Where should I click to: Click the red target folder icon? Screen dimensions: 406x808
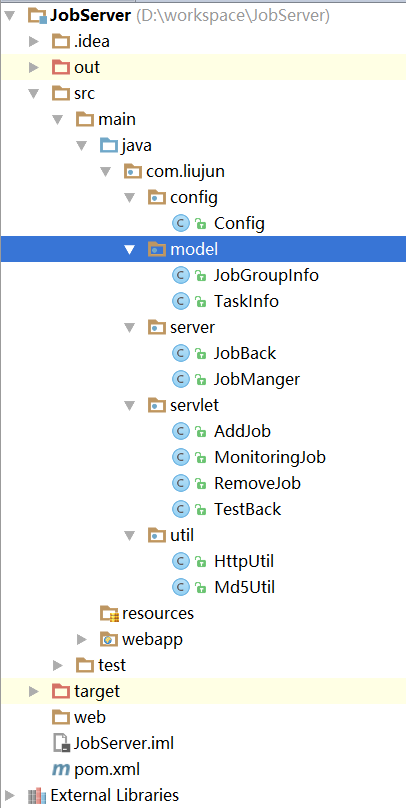click(61, 691)
